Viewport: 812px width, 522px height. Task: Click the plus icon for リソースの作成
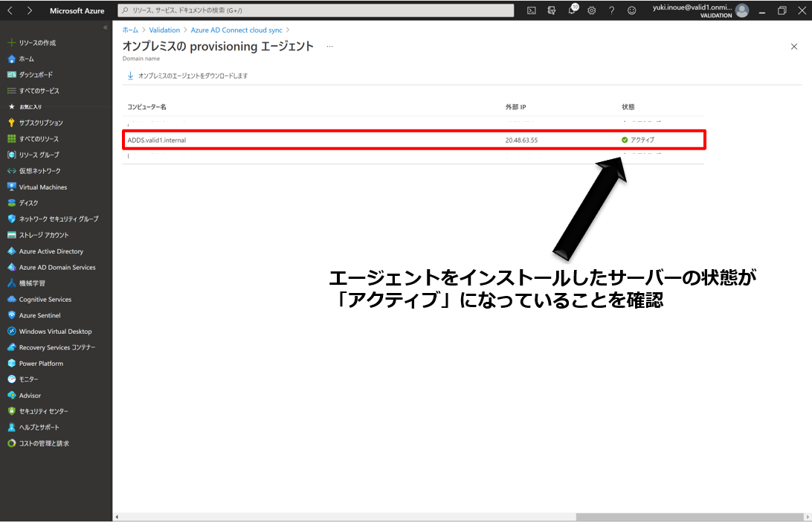[11, 43]
